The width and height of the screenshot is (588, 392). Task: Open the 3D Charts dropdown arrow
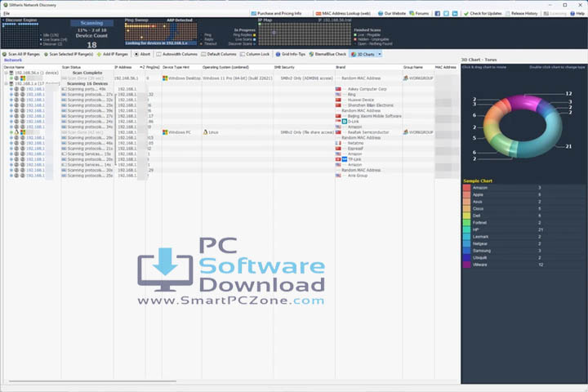pyautogui.click(x=380, y=55)
